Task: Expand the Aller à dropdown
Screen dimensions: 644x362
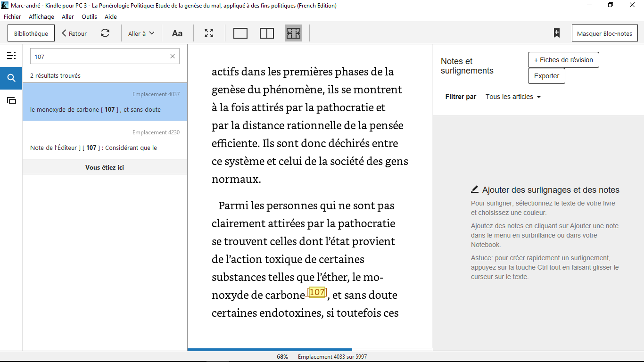Action: pyautogui.click(x=141, y=33)
